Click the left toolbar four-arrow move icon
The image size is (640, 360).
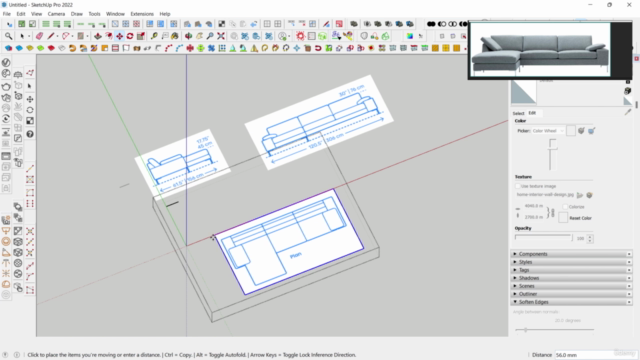pyautogui.click(x=30, y=99)
